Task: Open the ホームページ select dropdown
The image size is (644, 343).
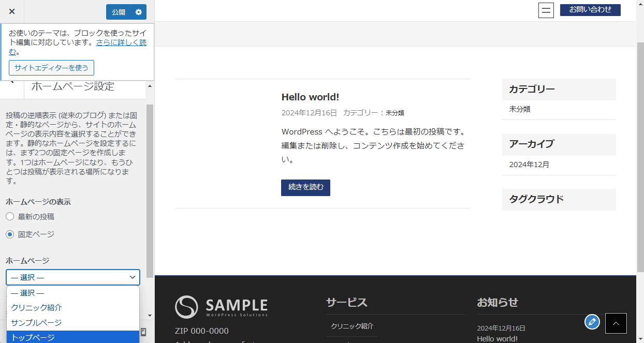Action: pyautogui.click(x=73, y=277)
